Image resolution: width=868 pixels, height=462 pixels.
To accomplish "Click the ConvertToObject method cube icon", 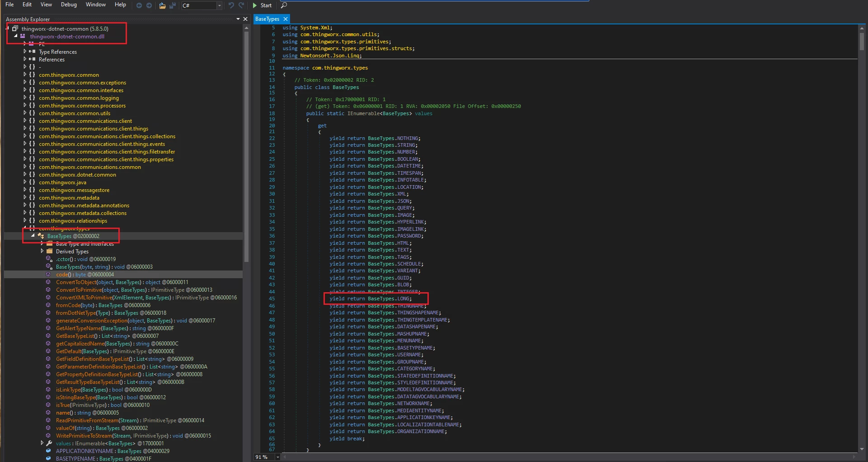I will [x=48, y=282].
